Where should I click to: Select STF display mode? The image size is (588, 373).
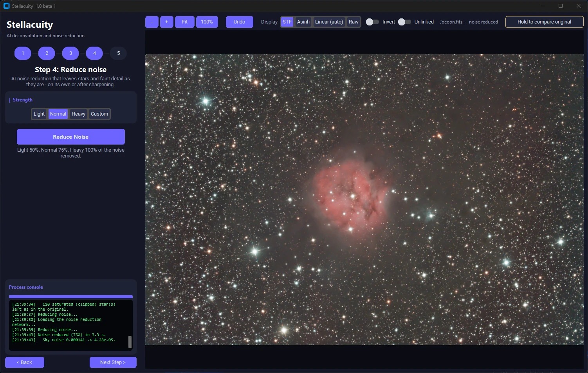tap(287, 22)
